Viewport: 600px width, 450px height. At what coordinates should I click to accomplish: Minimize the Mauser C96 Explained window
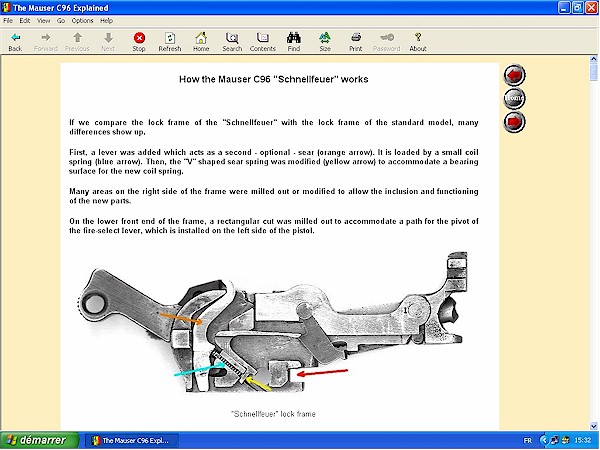pos(564,8)
